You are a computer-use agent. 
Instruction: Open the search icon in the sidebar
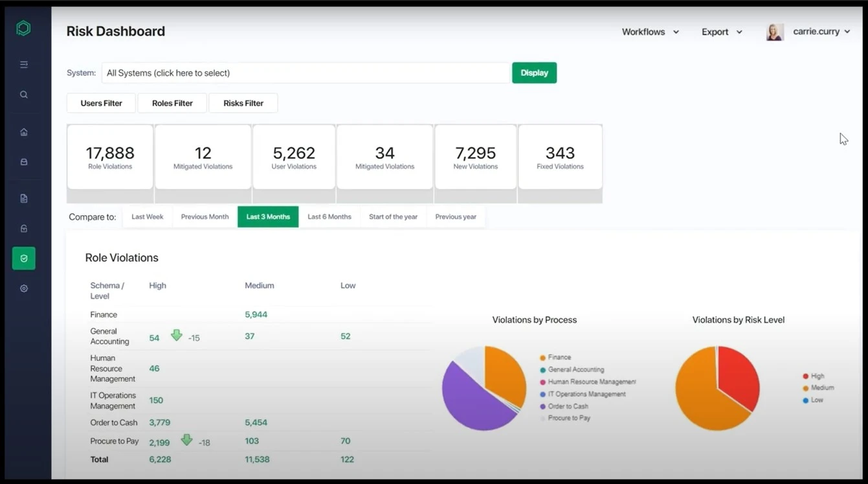pos(23,95)
